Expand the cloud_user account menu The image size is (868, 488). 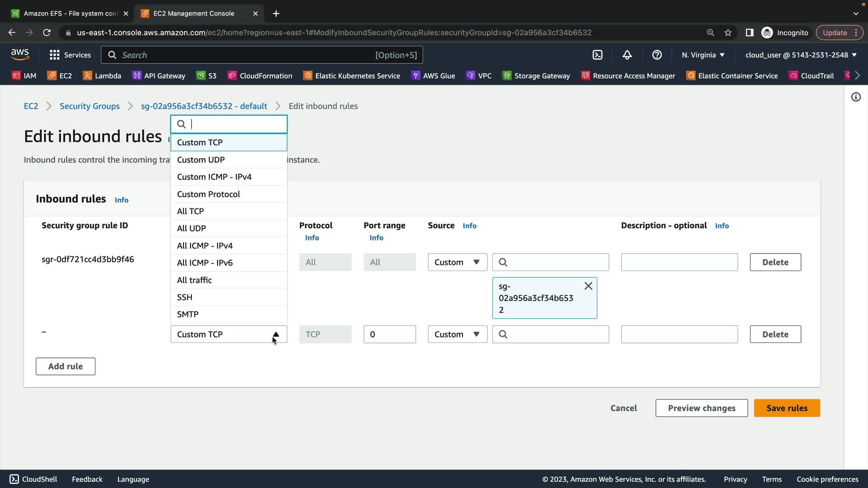coord(801,55)
